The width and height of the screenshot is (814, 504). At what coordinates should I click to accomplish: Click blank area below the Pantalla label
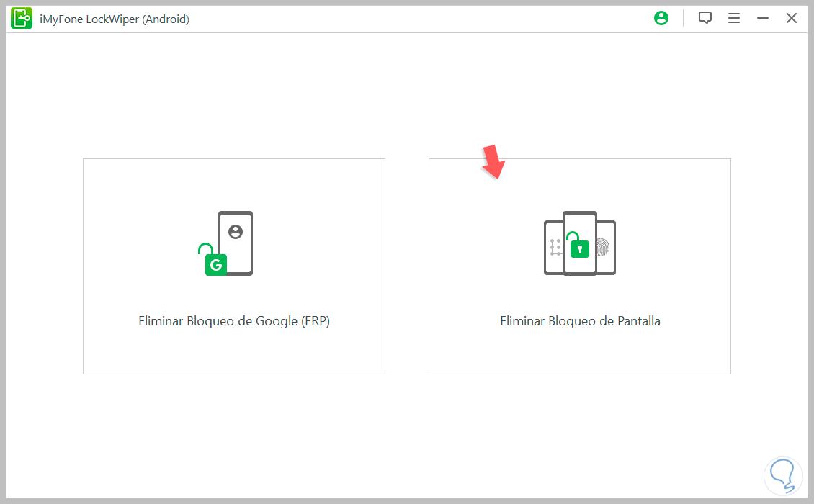coord(580,353)
